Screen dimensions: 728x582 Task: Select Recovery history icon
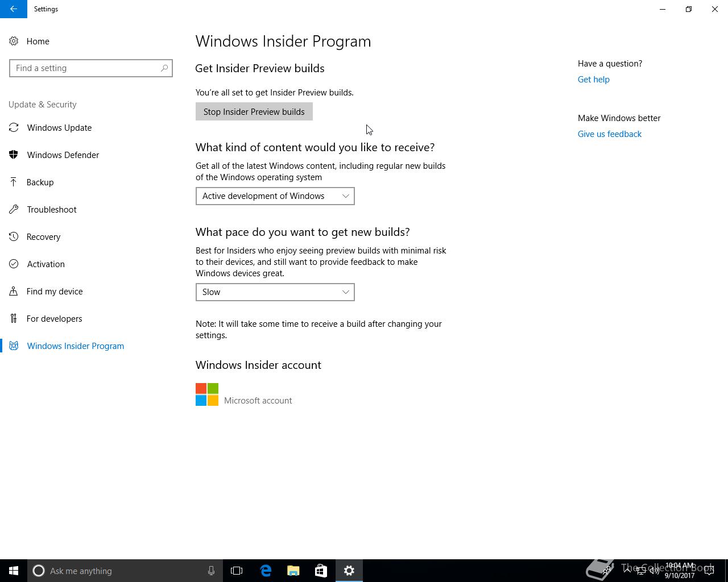pos(14,236)
